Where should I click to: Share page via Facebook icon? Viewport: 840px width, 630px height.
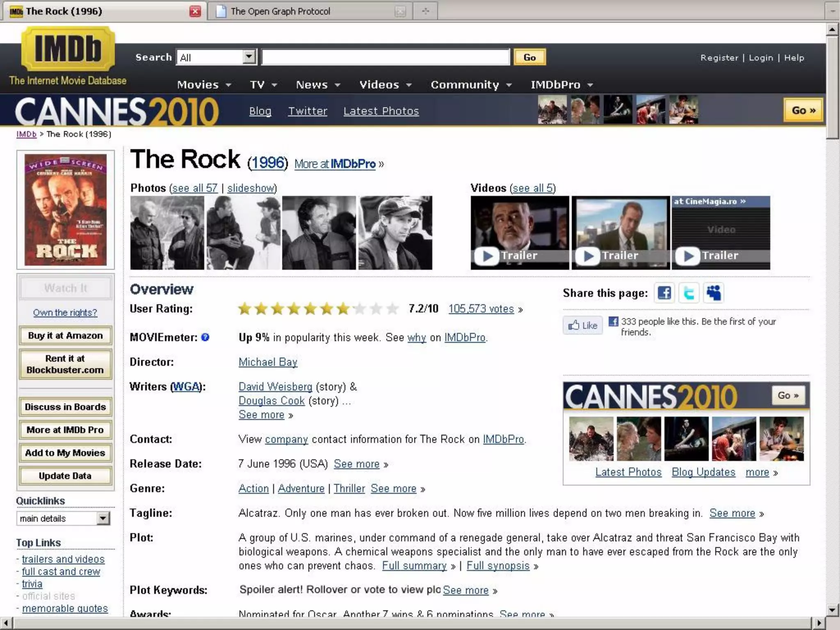(x=664, y=293)
